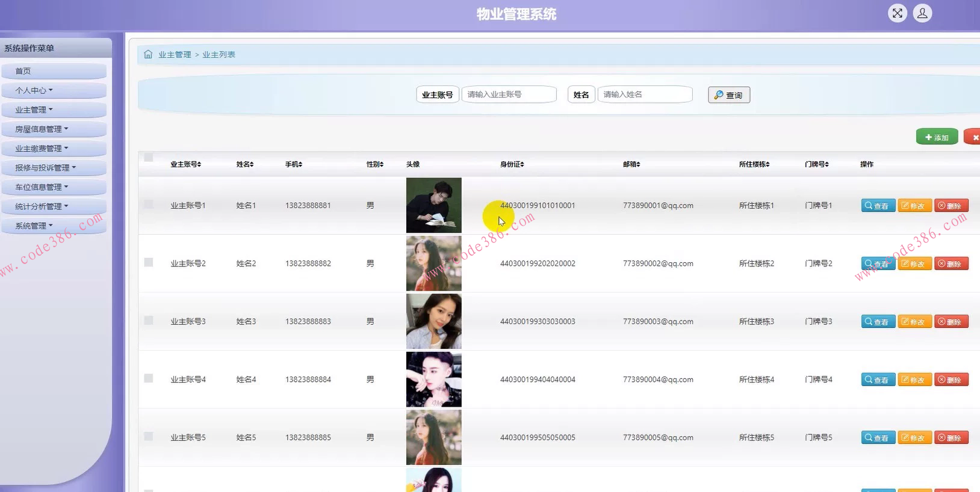980x492 pixels.
Task: View details of 业主账号4
Action: point(878,380)
